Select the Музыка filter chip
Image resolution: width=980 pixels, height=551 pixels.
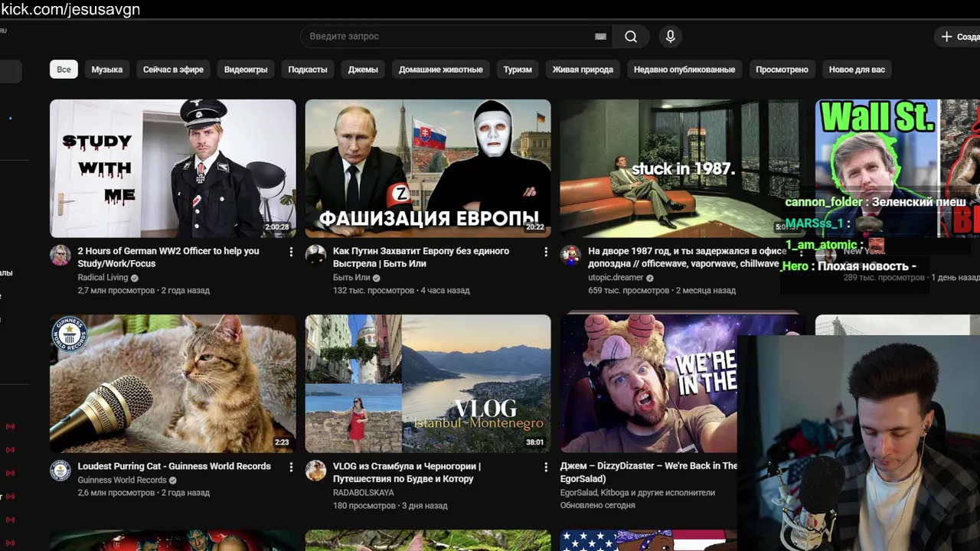tap(107, 70)
